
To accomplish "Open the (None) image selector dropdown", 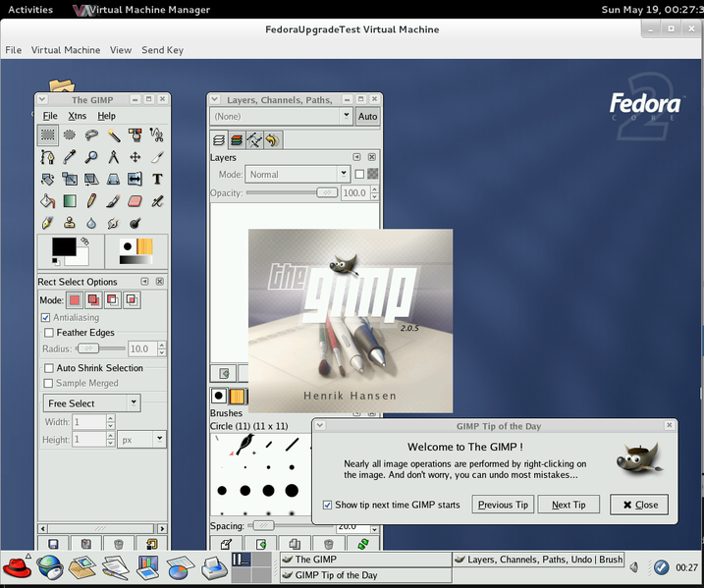I will (281, 116).
